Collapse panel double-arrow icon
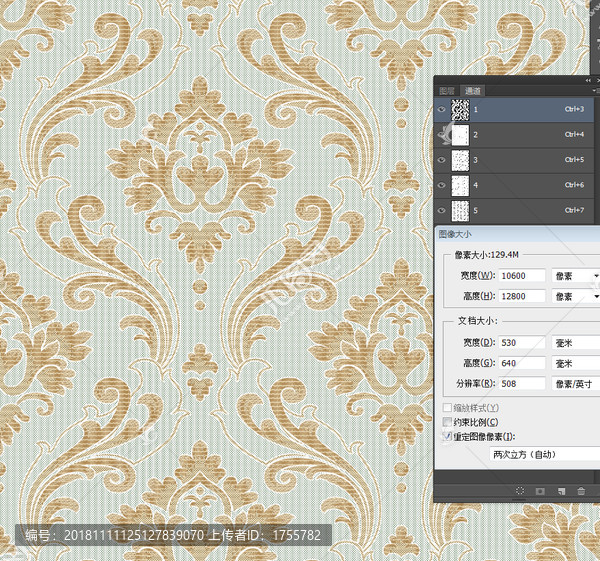Screen dimensions: 600x561 pyautogui.click(x=588, y=80)
